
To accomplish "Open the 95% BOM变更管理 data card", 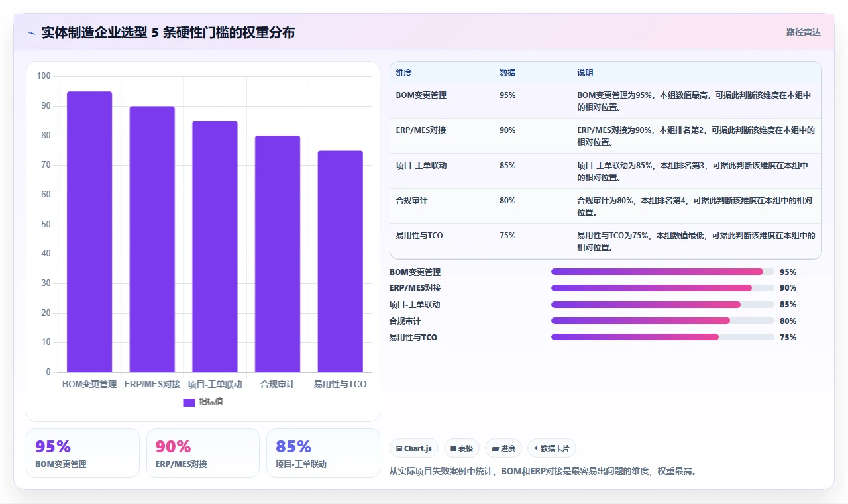I will point(83,453).
